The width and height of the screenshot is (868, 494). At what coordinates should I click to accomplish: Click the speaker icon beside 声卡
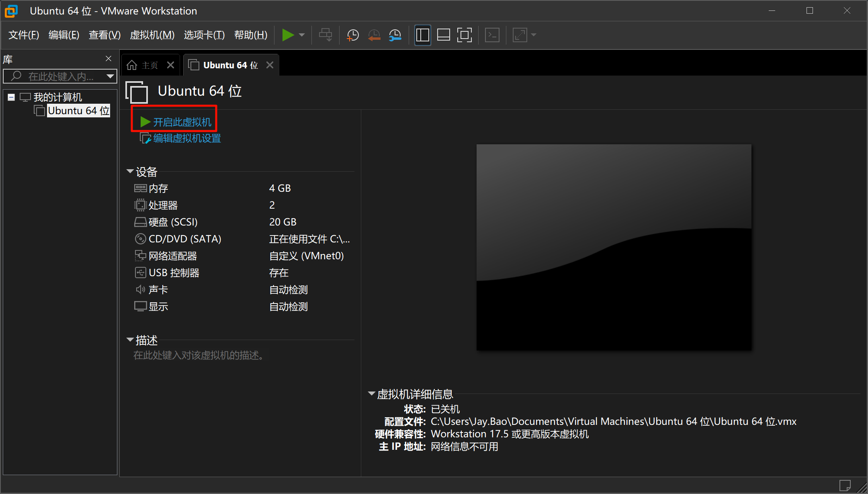[140, 289]
